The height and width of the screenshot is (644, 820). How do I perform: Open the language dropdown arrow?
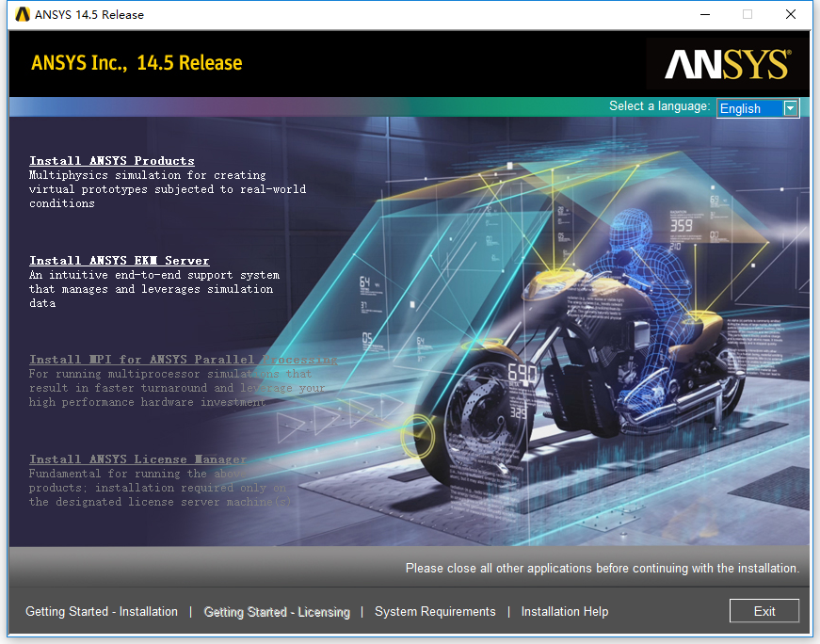click(x=790, y=108)
